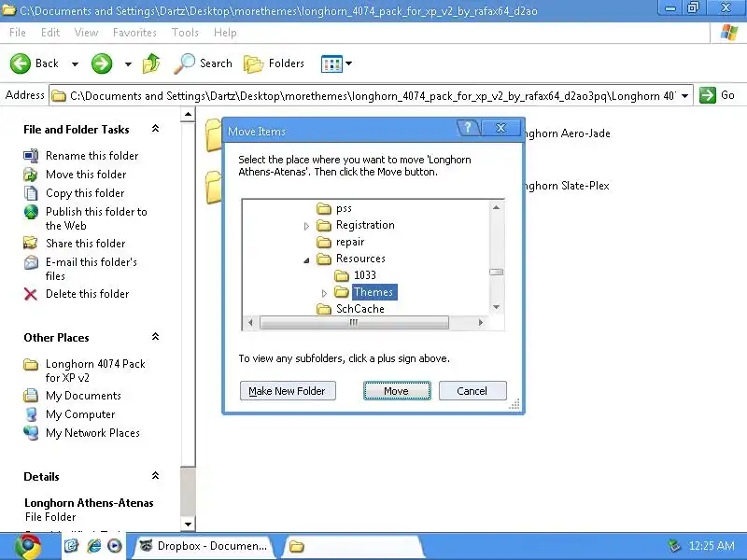Click tree horizontal scrollbar left arrow
This screenshot has width=747, height=560.
250,322
